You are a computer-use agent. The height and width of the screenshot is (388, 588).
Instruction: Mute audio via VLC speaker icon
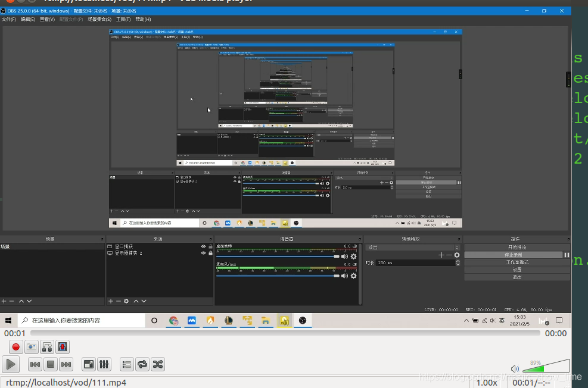515,369
